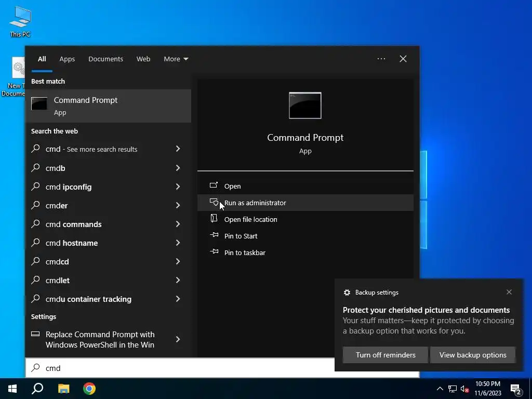532x399 pixels.
Task: Show hidden system tray icons
Action: coord(440,389)
